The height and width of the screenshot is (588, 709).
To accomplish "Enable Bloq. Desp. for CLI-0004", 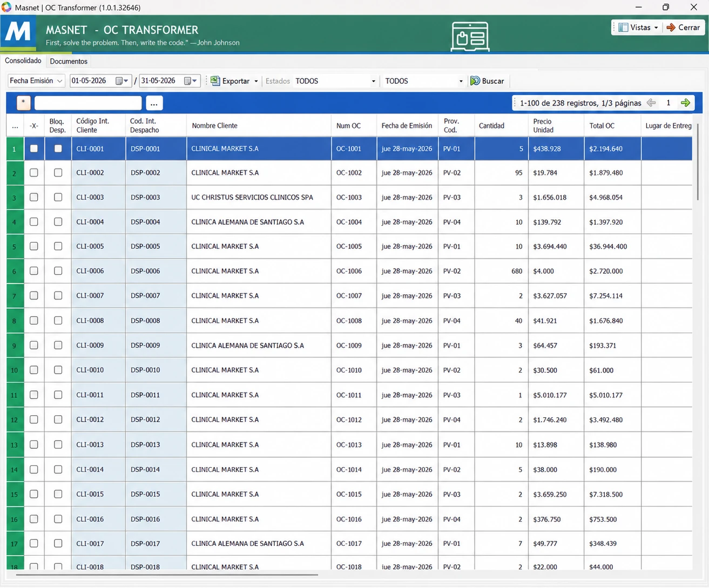I will point(58,222).
